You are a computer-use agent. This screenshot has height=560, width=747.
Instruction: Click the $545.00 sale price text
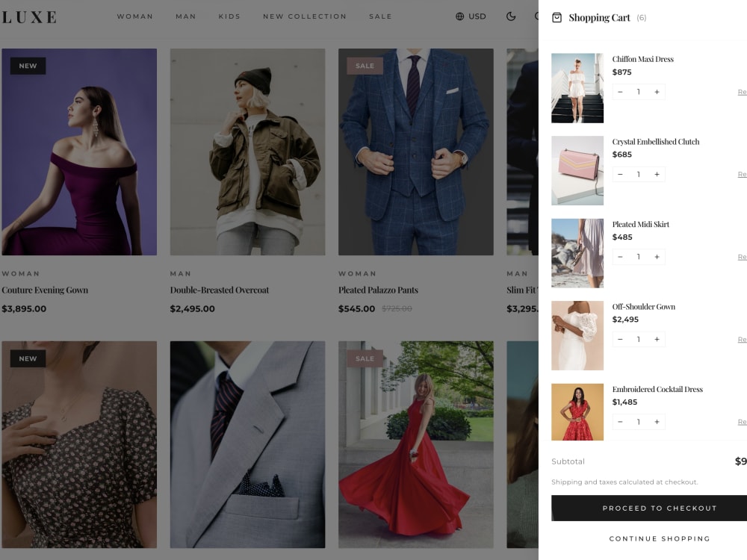pos(356,308)
